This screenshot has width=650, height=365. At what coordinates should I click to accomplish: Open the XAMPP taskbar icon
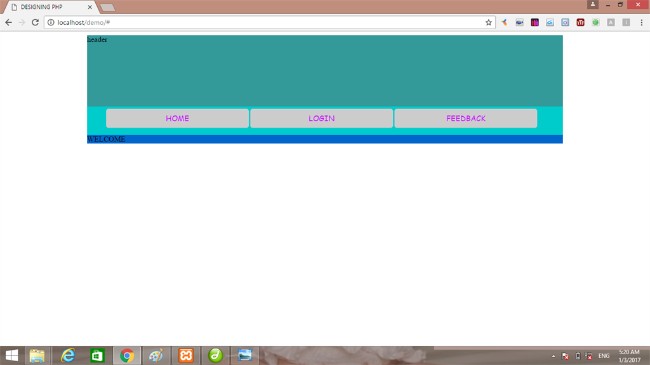click(x=186, y=355)
